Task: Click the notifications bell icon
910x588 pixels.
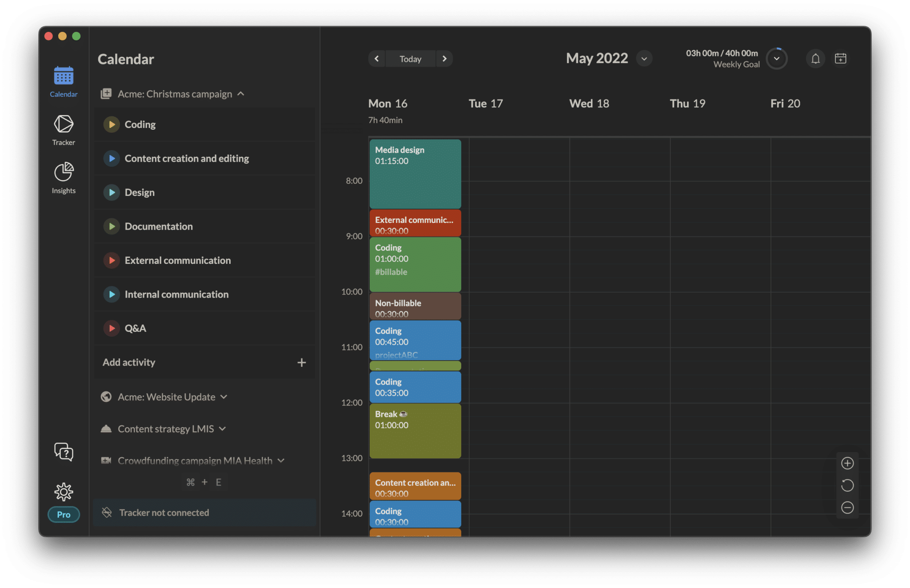Action: (815, 59)
